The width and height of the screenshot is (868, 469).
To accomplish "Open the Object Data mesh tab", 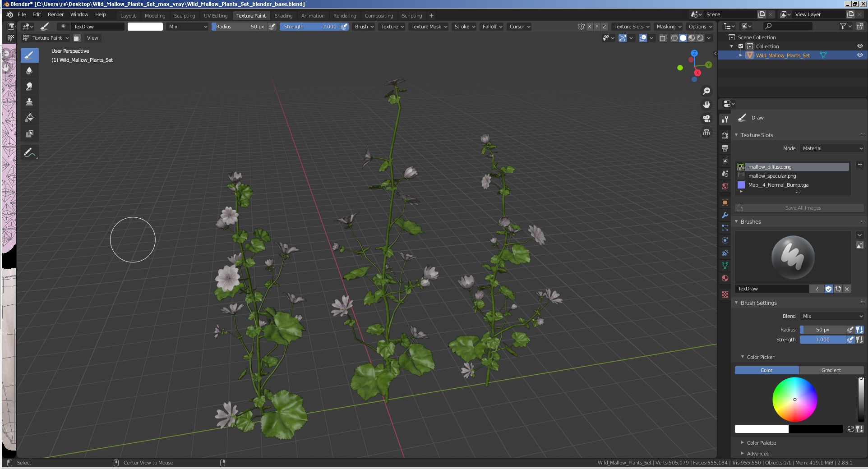I will pos(725,266).
